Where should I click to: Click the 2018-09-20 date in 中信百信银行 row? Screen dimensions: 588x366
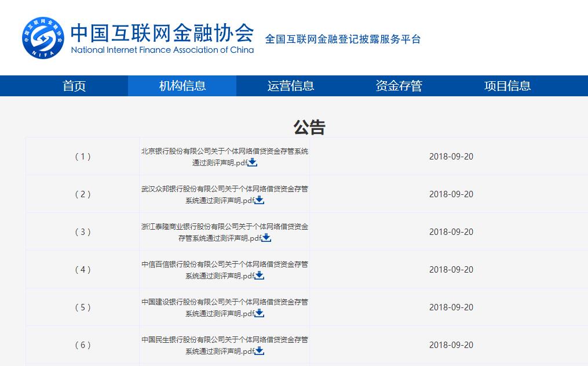451,270
